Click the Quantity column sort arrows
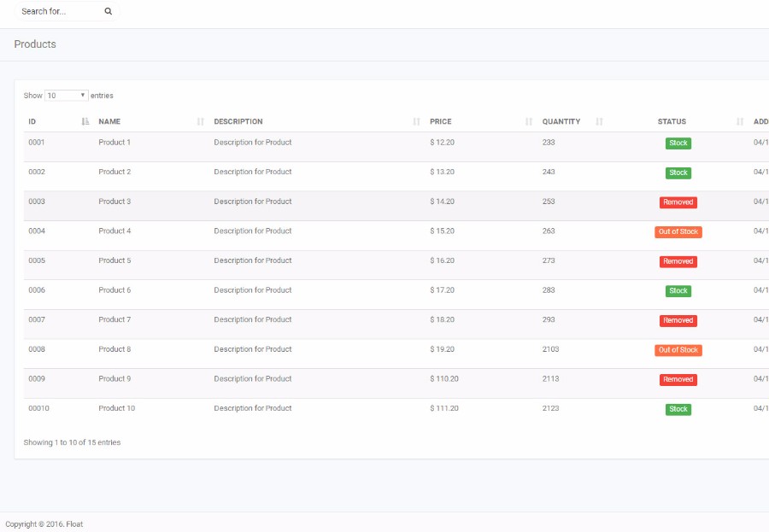 click(599, 121)
